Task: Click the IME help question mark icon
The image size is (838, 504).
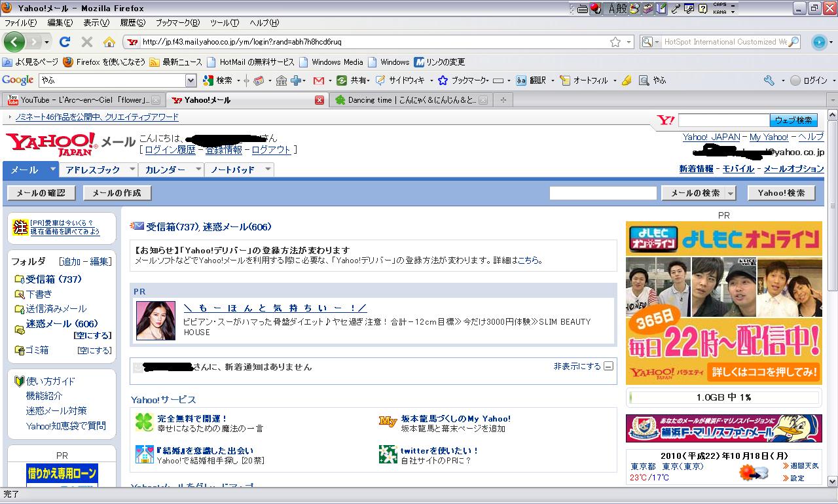Action: pos(702,9)
